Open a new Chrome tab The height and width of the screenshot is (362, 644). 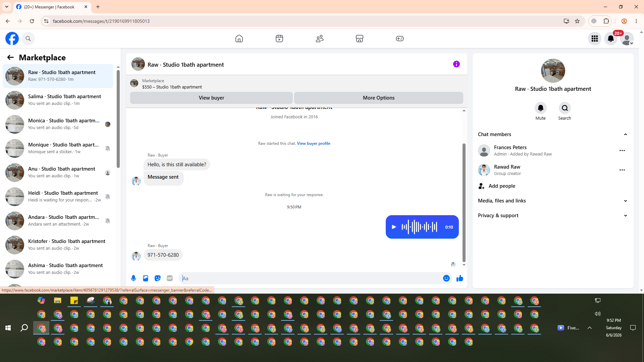(98, 7)
